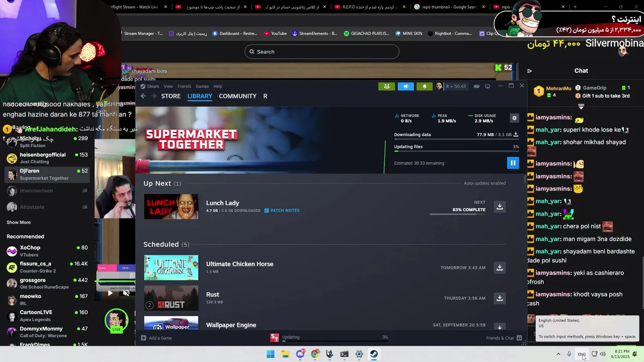Open the View menu in Steam
The width and height of the screenshot is (644, 362).
tap(168, 86)
